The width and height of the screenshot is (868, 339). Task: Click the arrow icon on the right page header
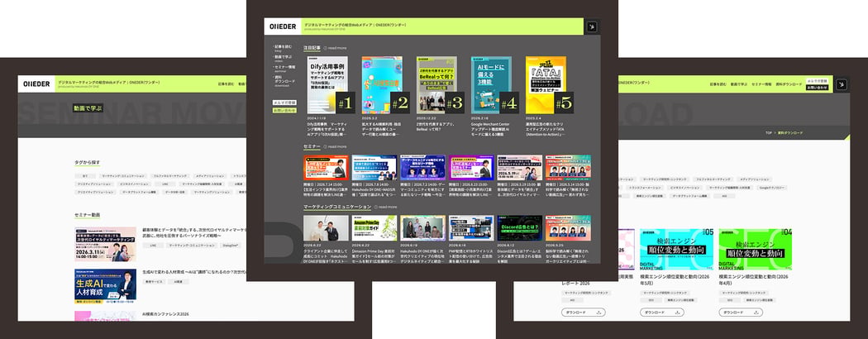(842, 84)
